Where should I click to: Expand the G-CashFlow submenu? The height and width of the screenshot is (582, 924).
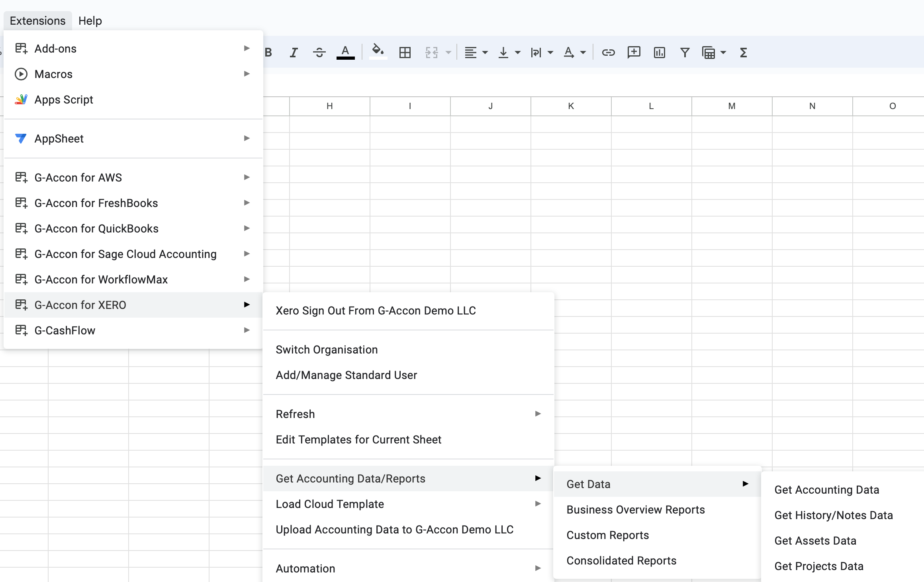pyautogui.click(x=133, y=330)
